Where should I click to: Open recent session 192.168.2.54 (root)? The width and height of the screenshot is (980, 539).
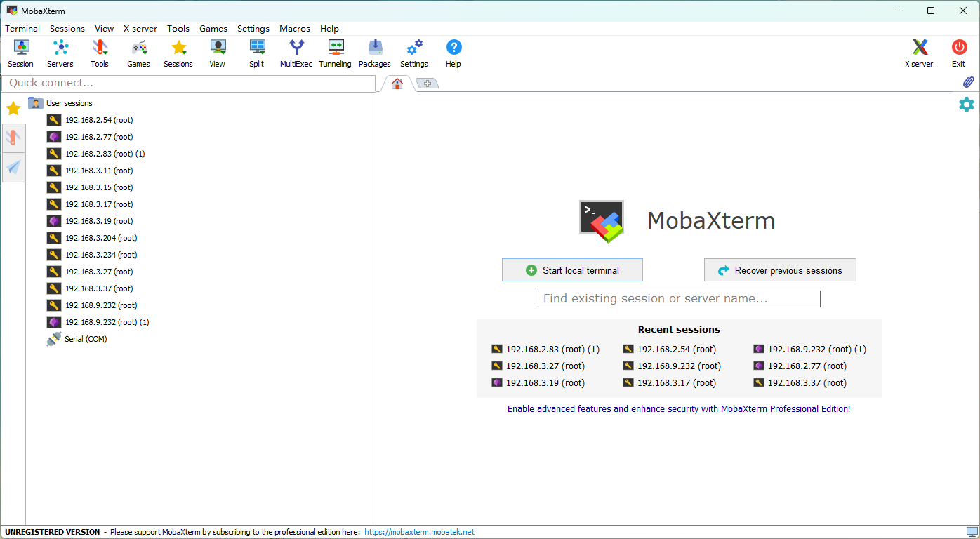point(670,349)
